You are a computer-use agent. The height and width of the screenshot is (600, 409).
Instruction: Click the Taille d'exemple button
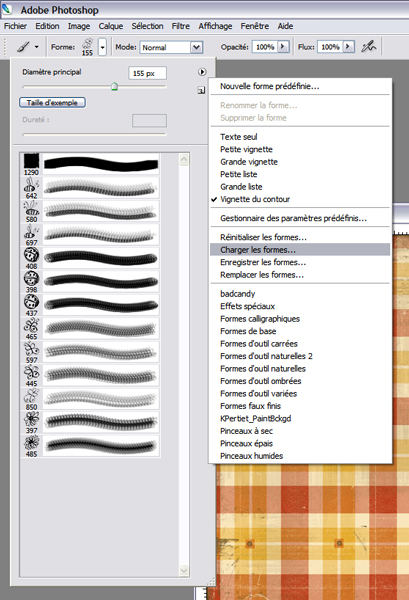(52, 103)
